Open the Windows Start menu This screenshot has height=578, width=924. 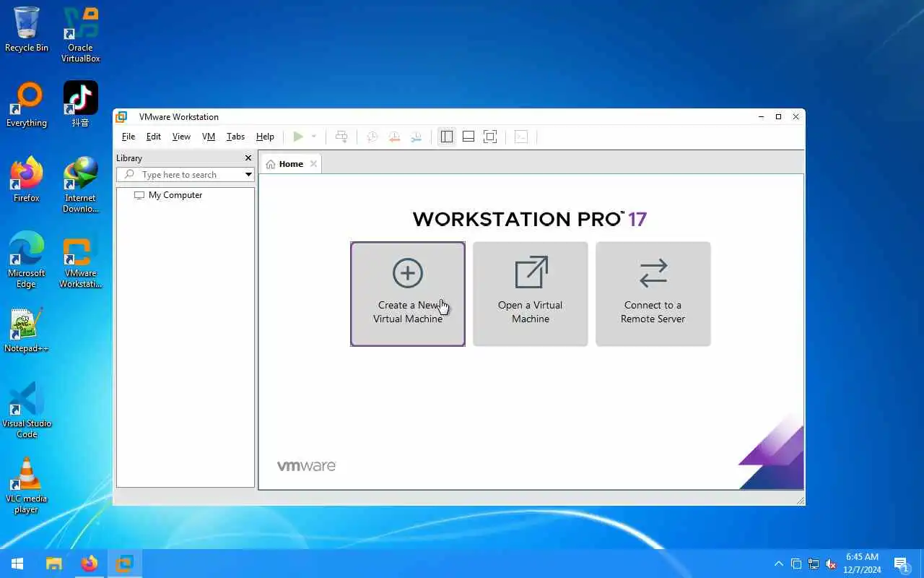click(x=17, y=564)
